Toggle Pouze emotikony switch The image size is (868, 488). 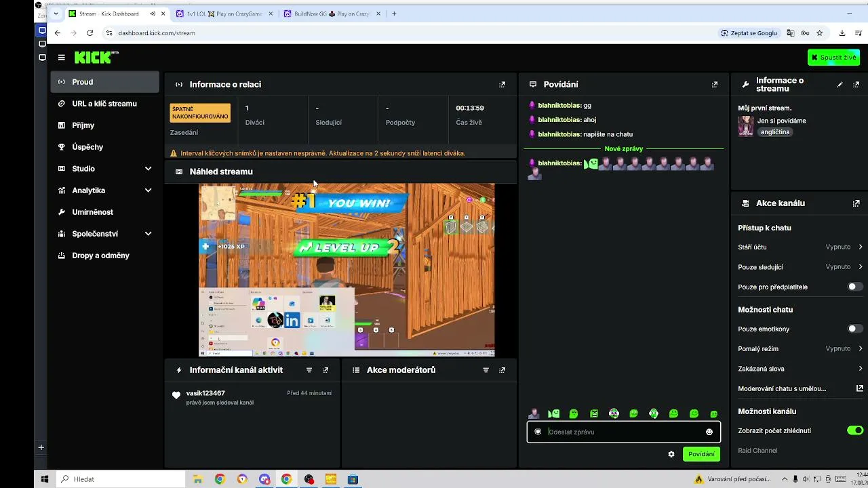[855, 329]
